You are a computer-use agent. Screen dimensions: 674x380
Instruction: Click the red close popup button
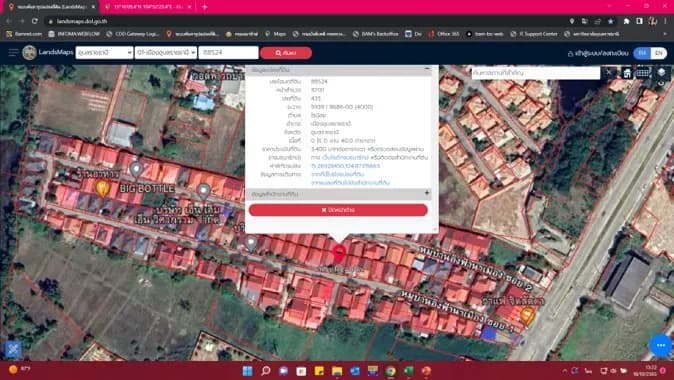point(338,210)
